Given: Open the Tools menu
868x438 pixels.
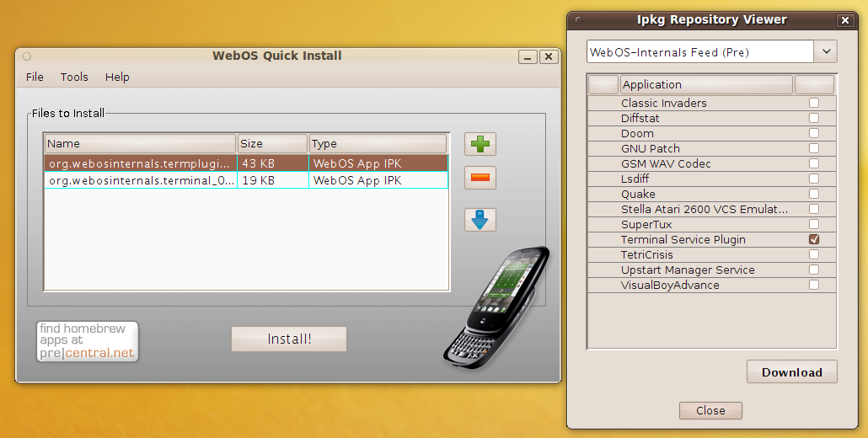Looking at the screenshot, I should [x=74, y=77].
